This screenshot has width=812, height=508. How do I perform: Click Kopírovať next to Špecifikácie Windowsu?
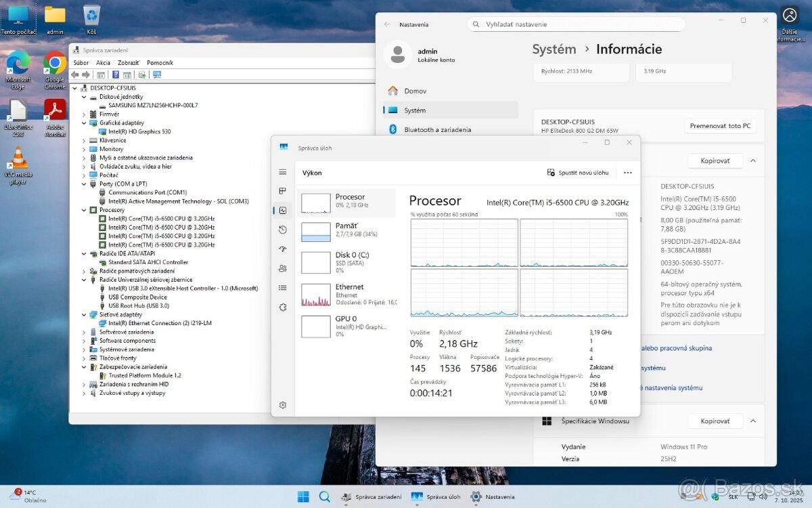click(715, 421)
